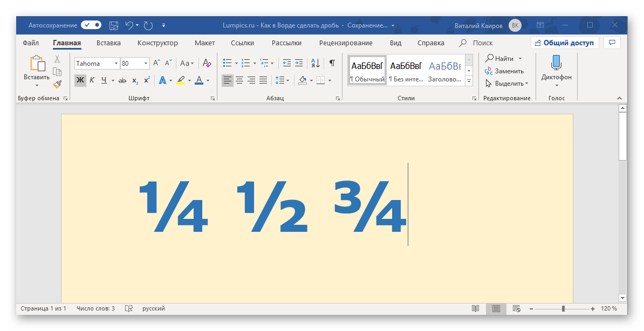Screen dimensions: 644x331
Task: Toggle the Автосохранение switch
Action: click(91, 25)
